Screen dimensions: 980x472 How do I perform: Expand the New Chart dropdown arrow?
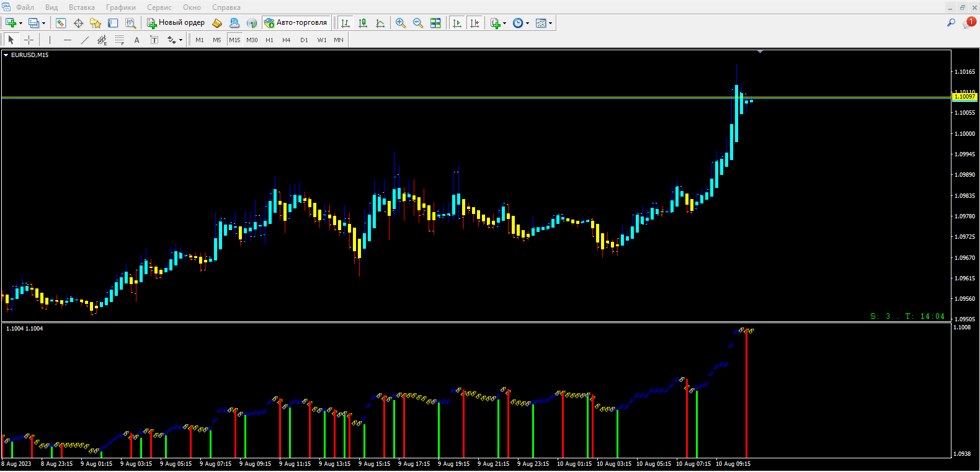[20, 24]
